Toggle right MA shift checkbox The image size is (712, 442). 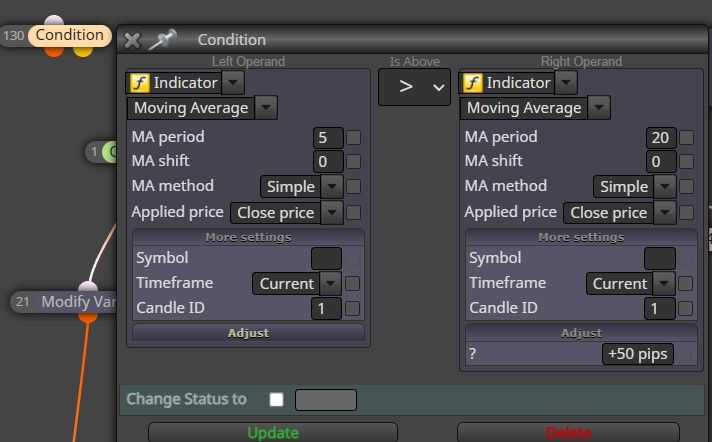click(x=687, y=162)
